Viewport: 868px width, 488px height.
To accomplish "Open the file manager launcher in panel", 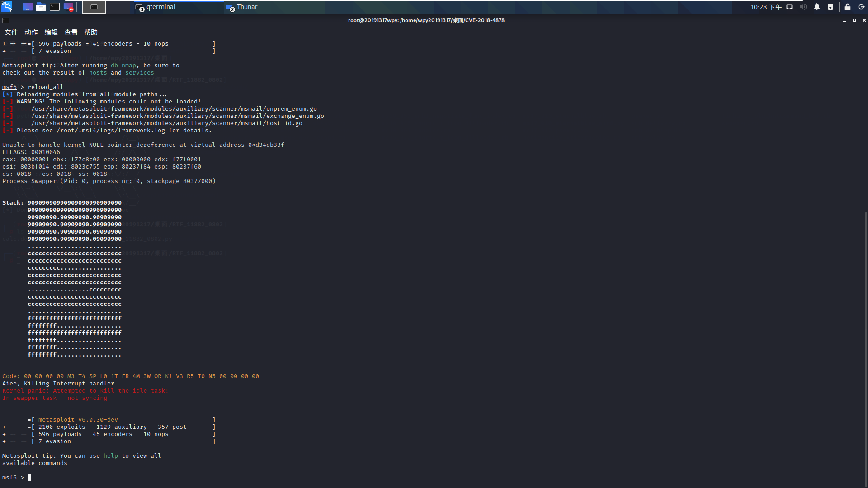I will point(41,7).
